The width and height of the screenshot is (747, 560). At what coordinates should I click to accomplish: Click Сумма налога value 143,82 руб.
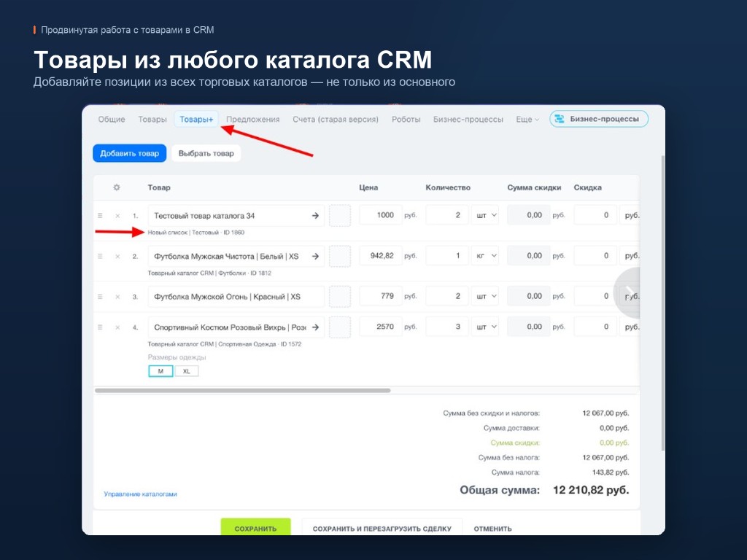point(611,472)
